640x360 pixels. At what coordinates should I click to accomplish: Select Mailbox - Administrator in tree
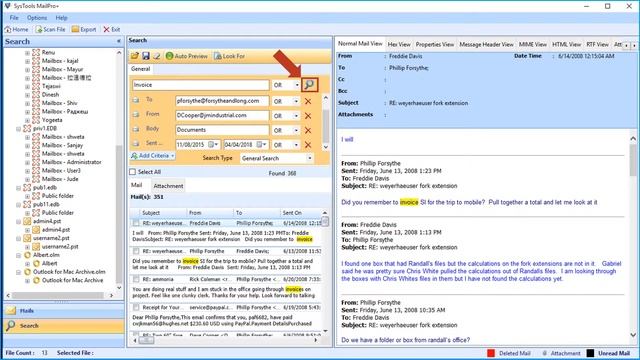tap(71, 162)
